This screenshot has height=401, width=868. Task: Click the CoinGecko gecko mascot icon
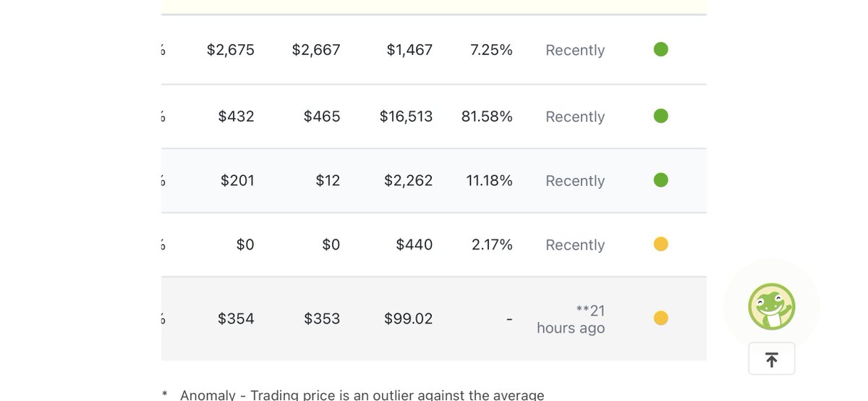tap(771, 306)
